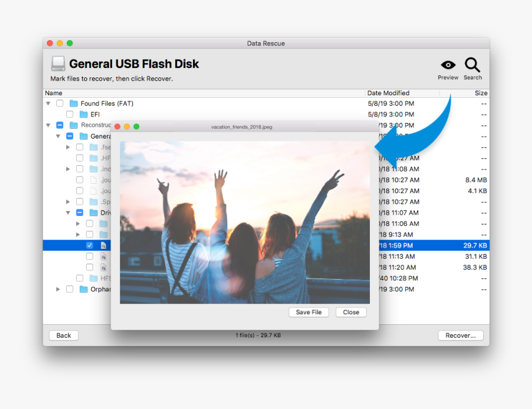Expand the Orphaned folder disclosure triangle
532x409 pixels.
click(x=58, y=289)
